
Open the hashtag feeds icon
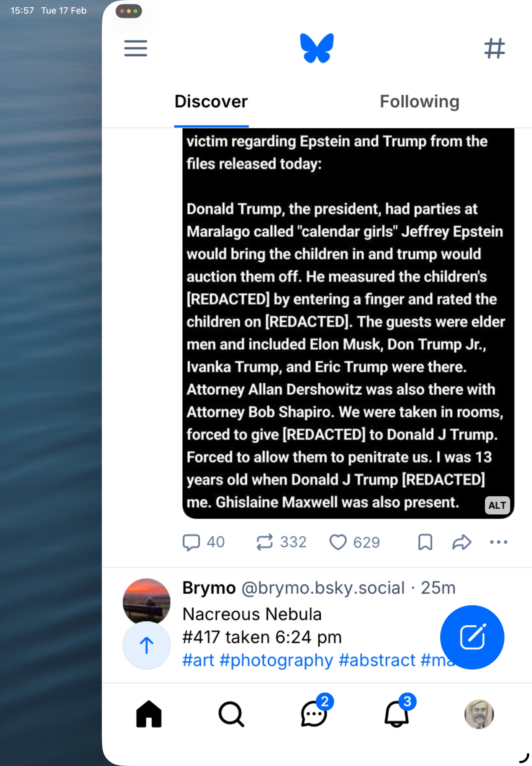[494, 48]
